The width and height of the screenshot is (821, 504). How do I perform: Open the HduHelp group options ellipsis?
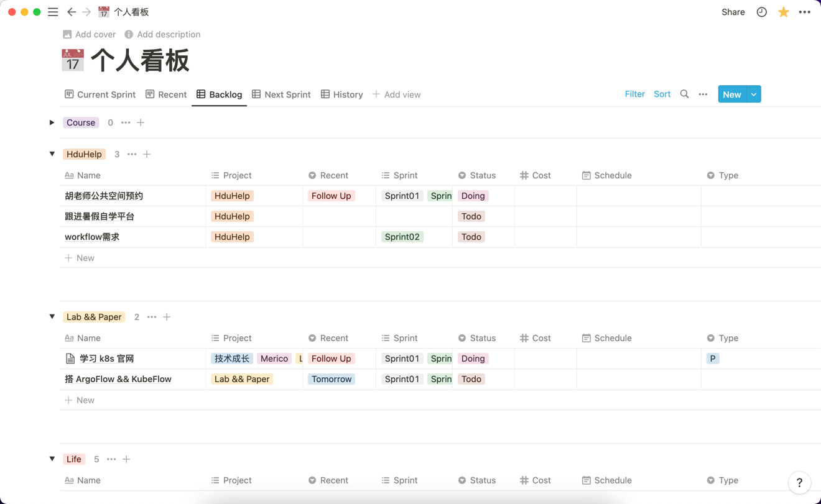coord(131,154)
